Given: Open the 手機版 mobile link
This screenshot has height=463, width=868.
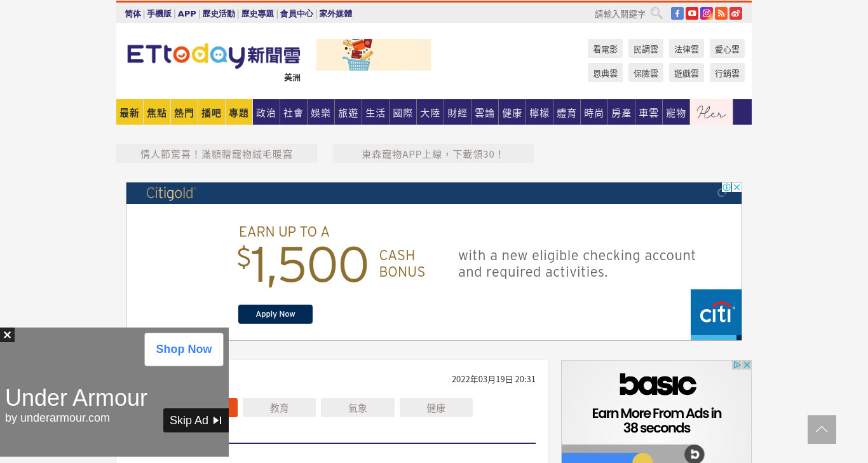Looking at the screenshot, I should (x=159, y=14).
